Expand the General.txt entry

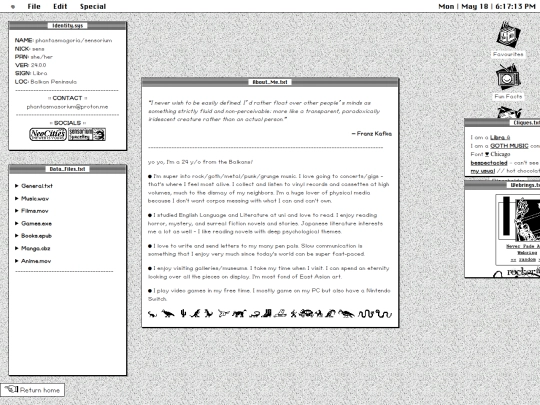tap(34, 186)
